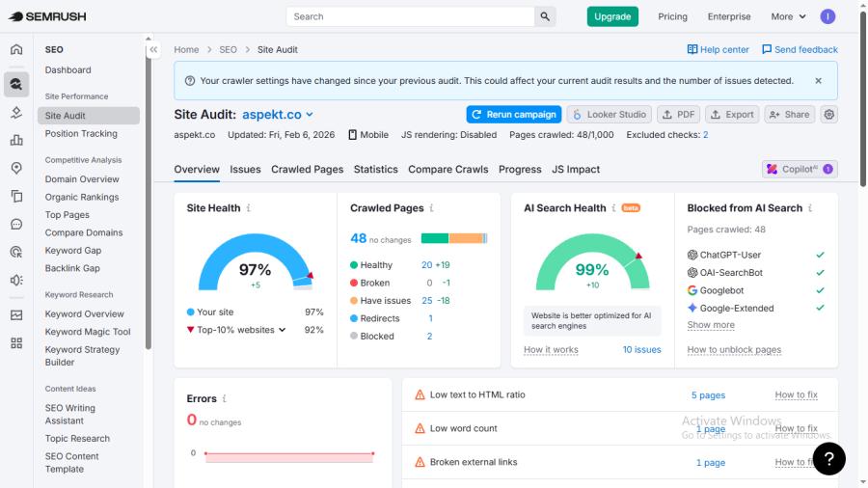Select the SEO toolkit icon in left rail
Viewport: 868px width, 488px height.
[x=16, y=85]
